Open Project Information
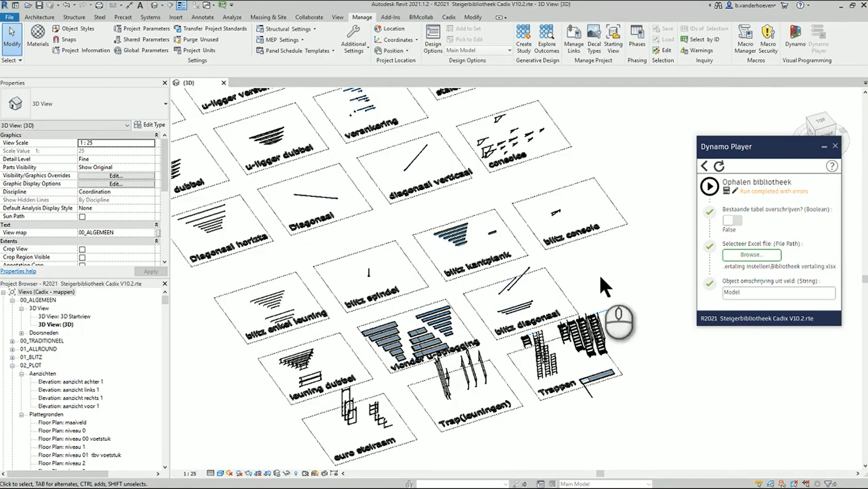This screenshot has width=868, height=489. [81, 50]
